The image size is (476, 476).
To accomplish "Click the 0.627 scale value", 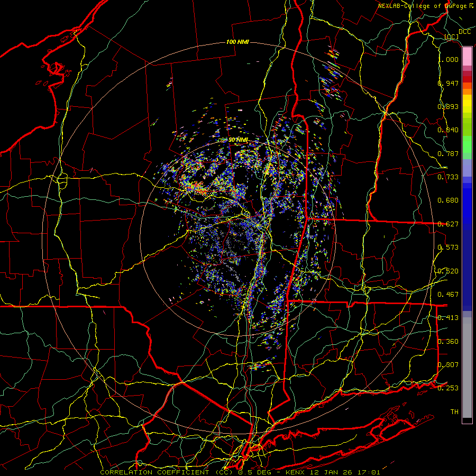I will [x=448, y=224].
